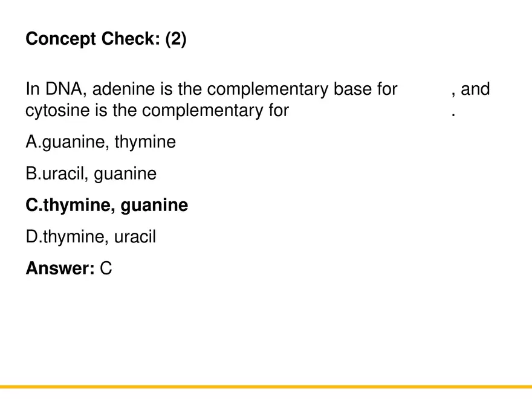The image size is (532, 399).
Task: Select answer option D "thymine, uracil"
Action: 91,237
